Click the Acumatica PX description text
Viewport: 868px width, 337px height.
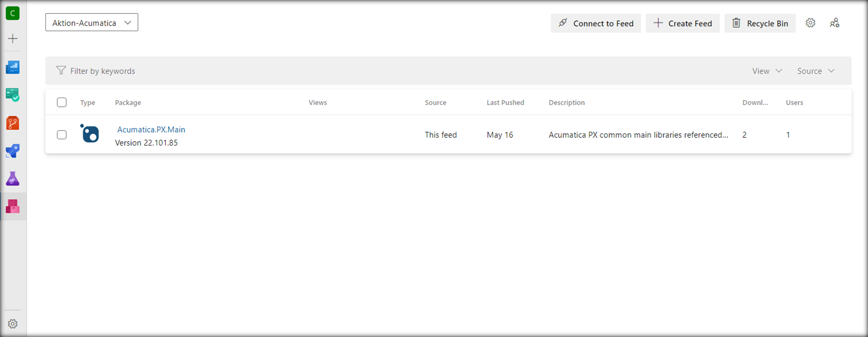(x=638, y=135)
